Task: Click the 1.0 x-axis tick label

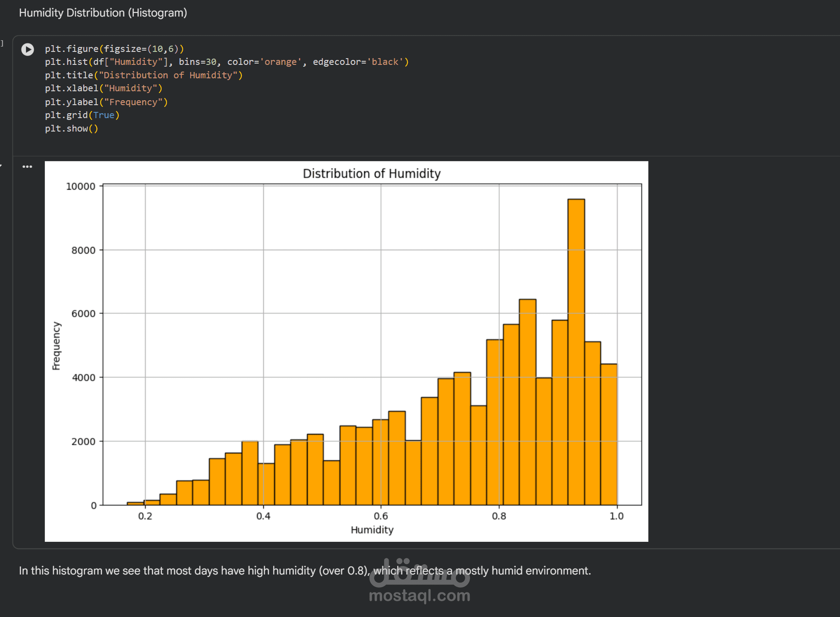Action: pyautogui.click(x=617, y=516)
